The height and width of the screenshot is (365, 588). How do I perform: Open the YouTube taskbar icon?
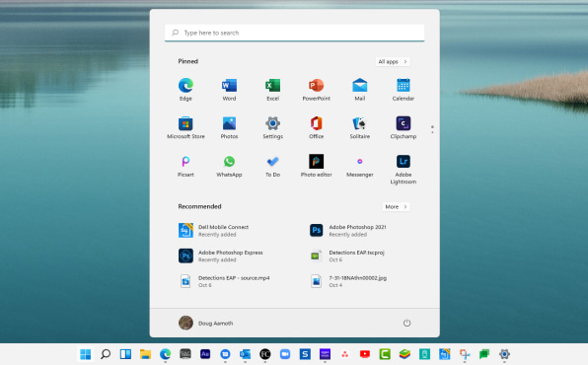pyautogui.click(x=365, y=354)
